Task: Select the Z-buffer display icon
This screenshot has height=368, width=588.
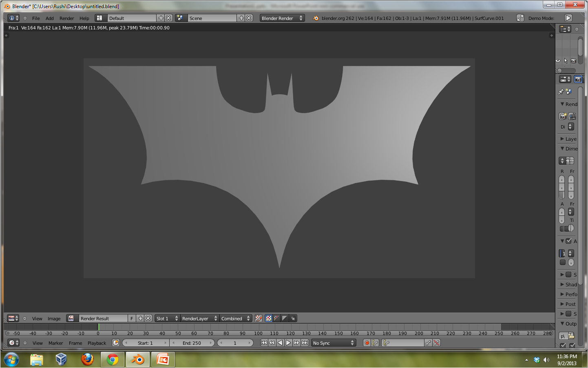Action: 293,318
